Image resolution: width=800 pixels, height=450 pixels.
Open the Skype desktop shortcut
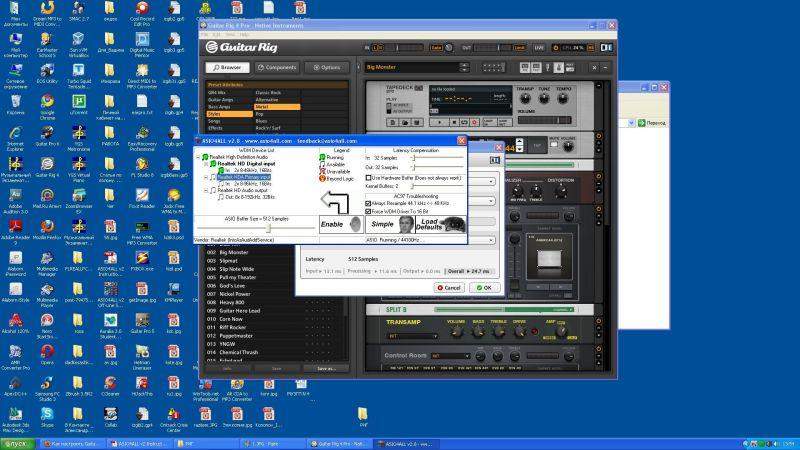[x=47, y=417]
